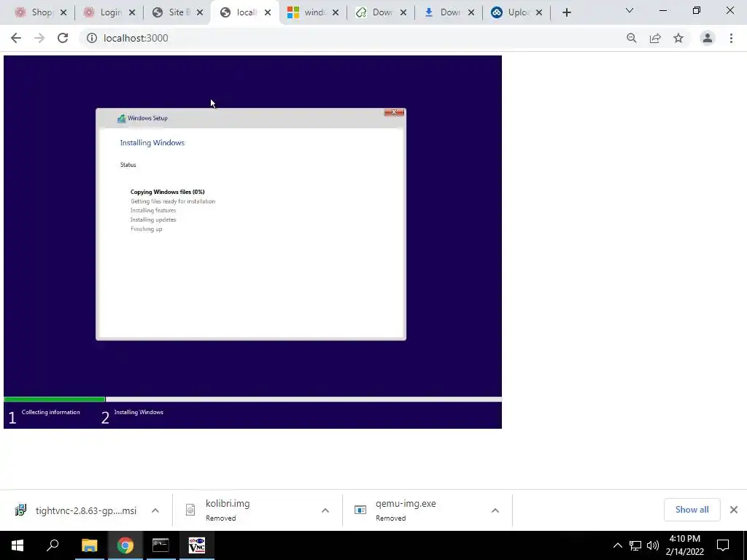Click Chrome icon in taskbar
The image size is (747, 560).
tap(125, 545)
